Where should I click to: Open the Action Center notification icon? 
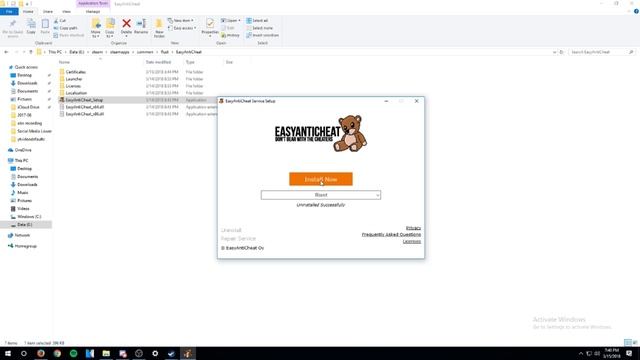pyautogui.click(x=629, y=353)
